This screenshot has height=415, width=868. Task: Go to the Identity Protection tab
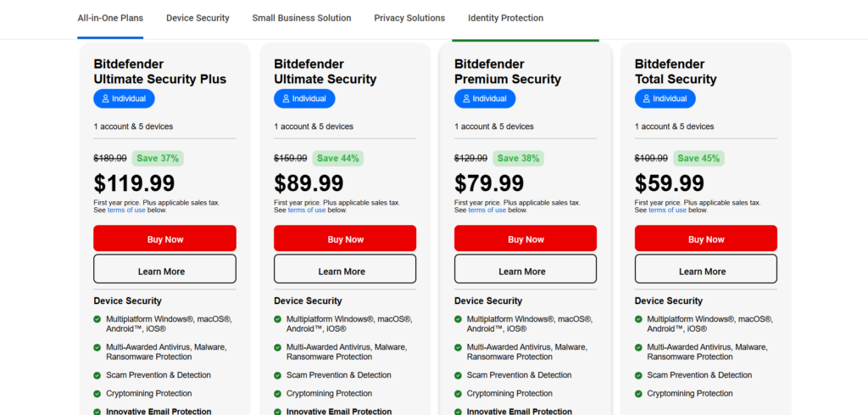click(505, 18)
